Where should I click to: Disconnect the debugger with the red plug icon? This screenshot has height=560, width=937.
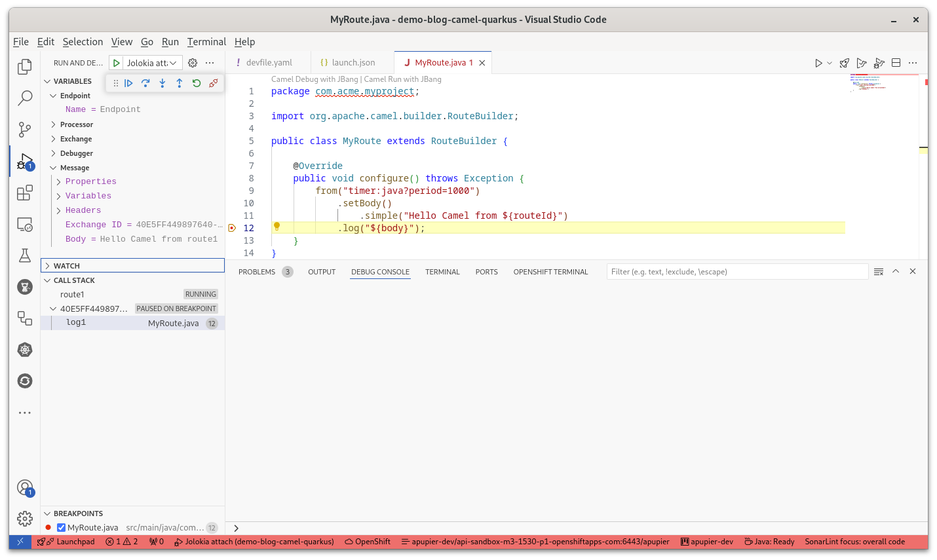tap(213, 83)
